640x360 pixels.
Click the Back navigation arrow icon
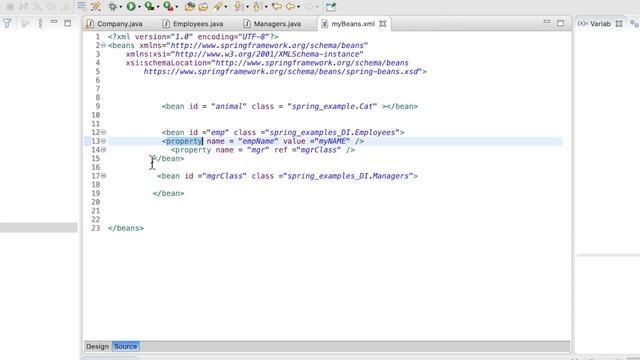pos(290,7)
